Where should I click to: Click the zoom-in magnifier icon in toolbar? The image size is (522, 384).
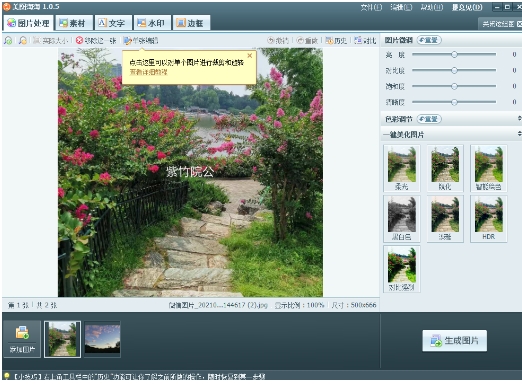pyautogui.click(x=8, y=41)
